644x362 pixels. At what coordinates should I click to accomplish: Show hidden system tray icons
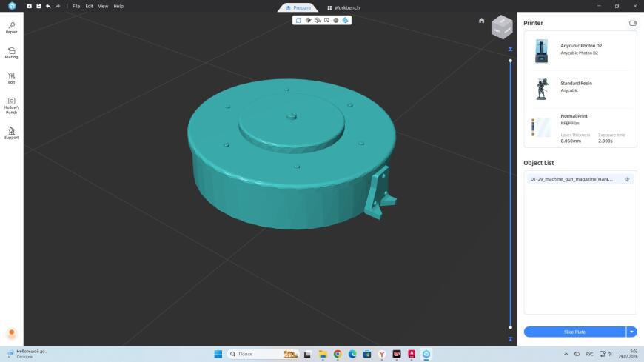(x=566, y=354)
